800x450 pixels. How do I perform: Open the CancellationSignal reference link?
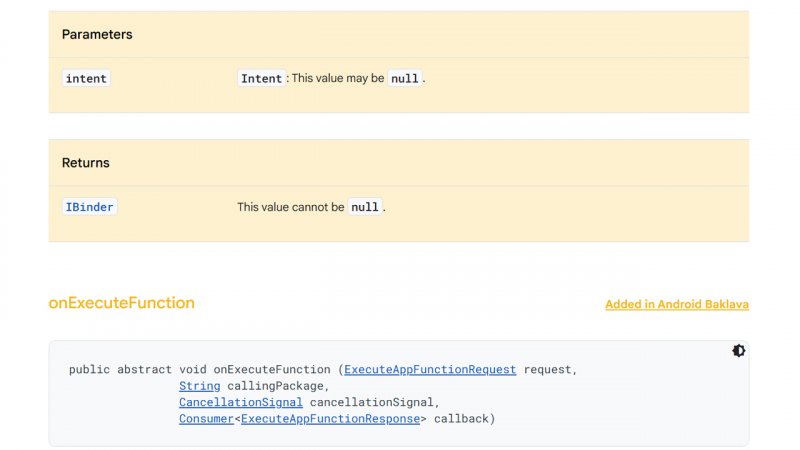(240, 402)
